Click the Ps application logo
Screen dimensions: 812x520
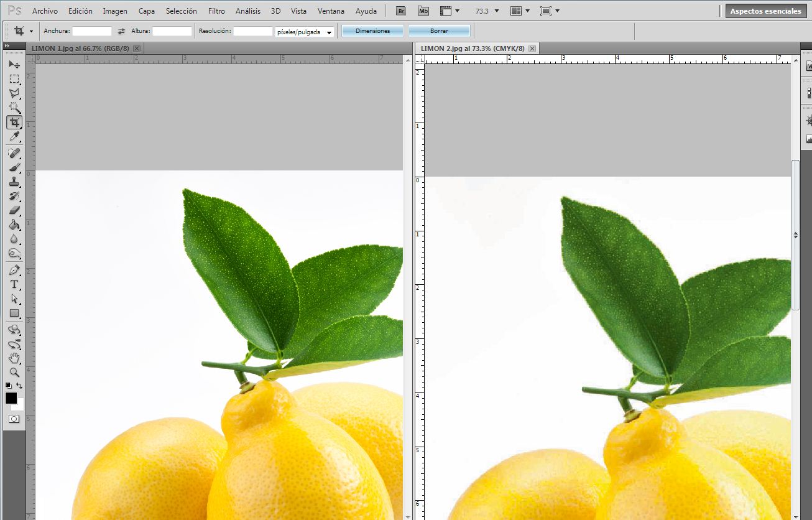[x=14, y=11]
